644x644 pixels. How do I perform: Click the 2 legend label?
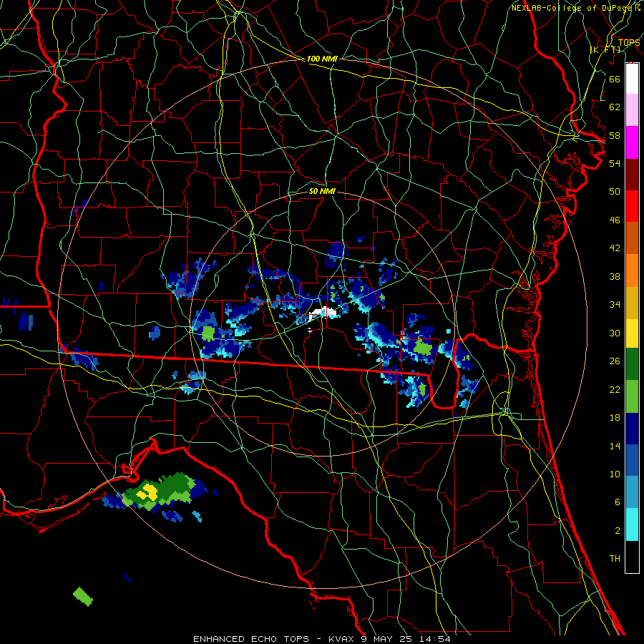pos(617,531)
